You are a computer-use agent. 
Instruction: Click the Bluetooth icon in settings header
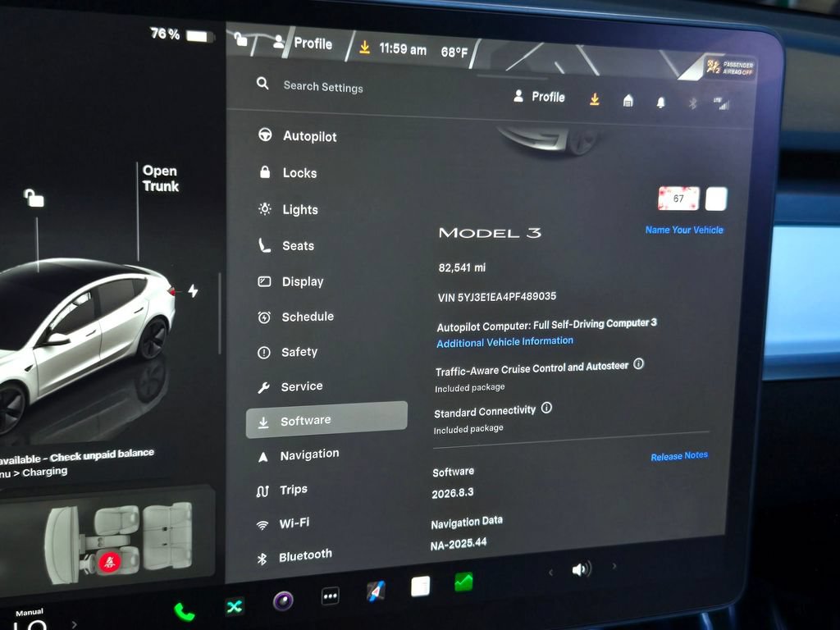[x=692, y=103]
